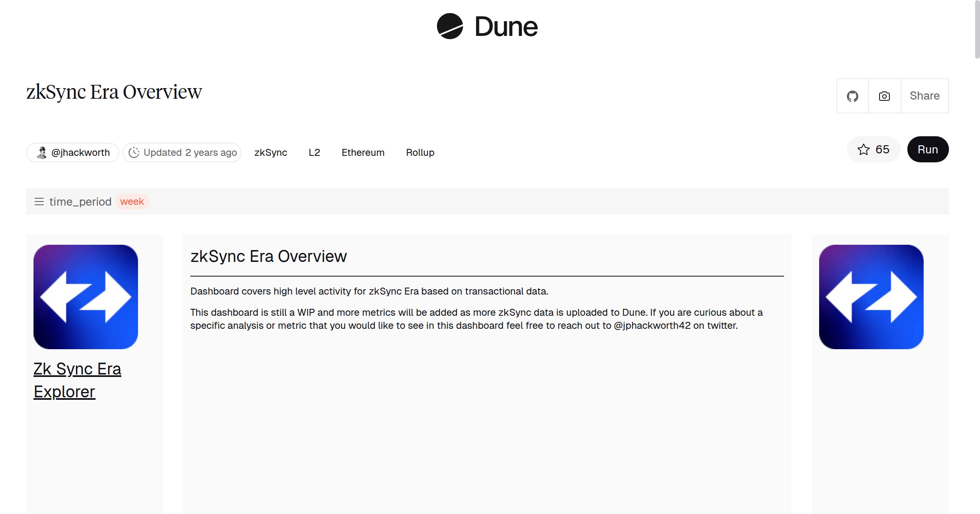The width and height of the screenshot is (980, 514).
Task: Click the left zkSync arrows logo
Action: pos(86,297)
